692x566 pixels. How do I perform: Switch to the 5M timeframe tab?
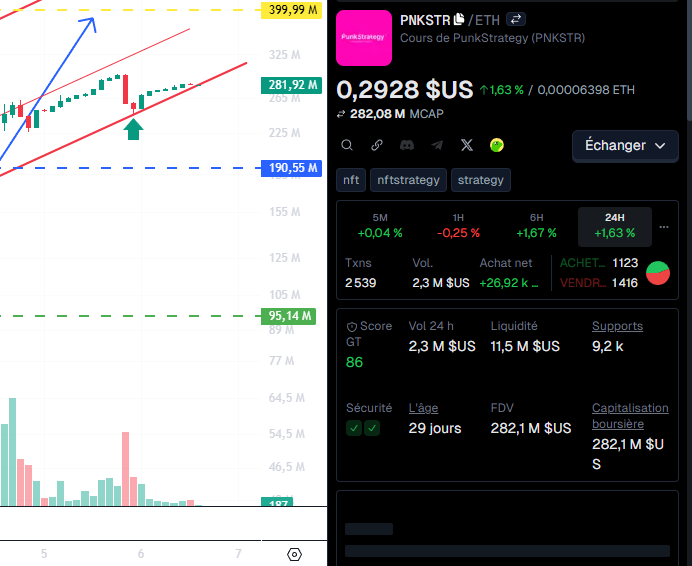tap(380, 226)
